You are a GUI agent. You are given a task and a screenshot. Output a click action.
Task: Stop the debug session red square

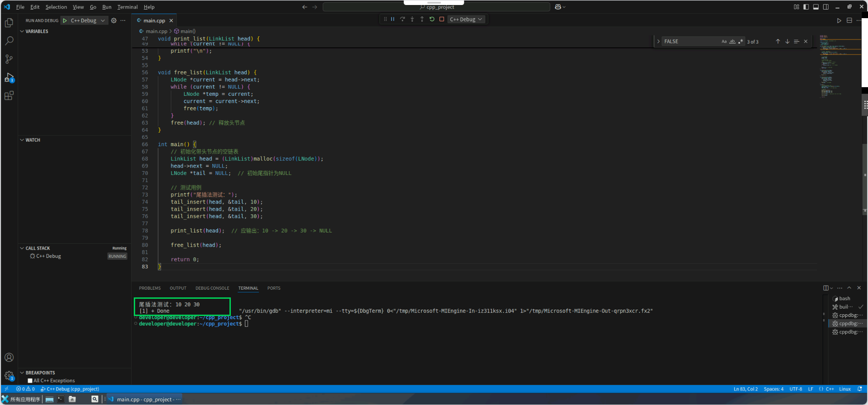pos(442,19)
